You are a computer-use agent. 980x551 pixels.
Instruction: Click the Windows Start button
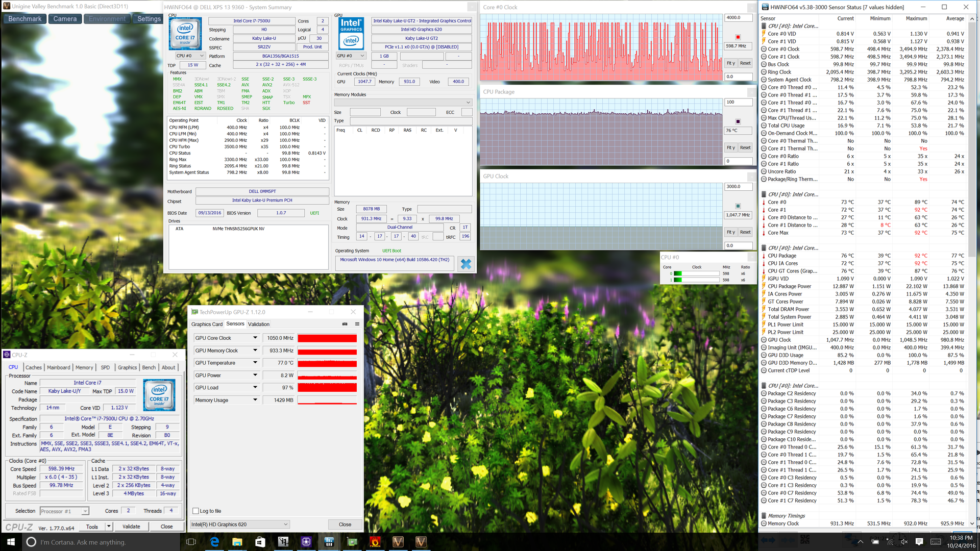click(11, 542)
